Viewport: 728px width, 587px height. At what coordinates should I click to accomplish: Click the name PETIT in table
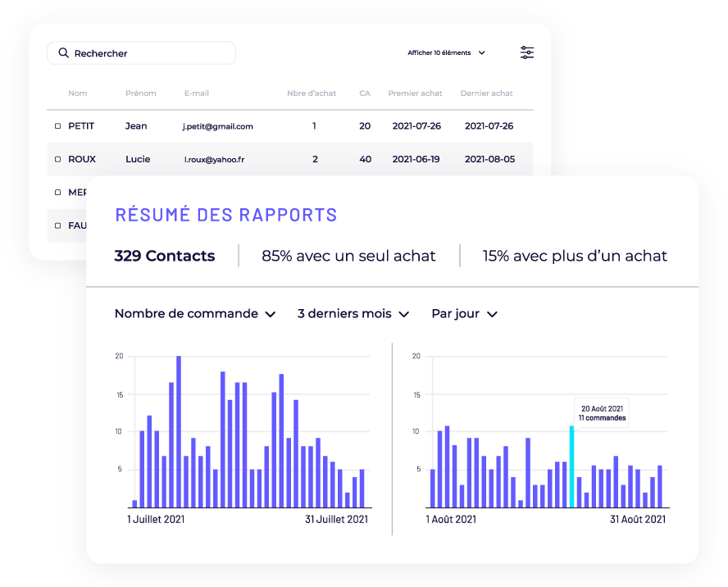tap(81, 126)
